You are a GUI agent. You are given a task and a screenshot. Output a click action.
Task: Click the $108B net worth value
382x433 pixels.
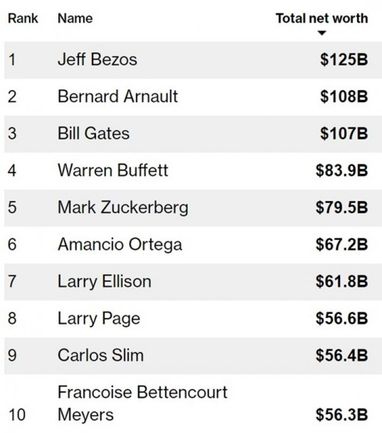(344, 97)
